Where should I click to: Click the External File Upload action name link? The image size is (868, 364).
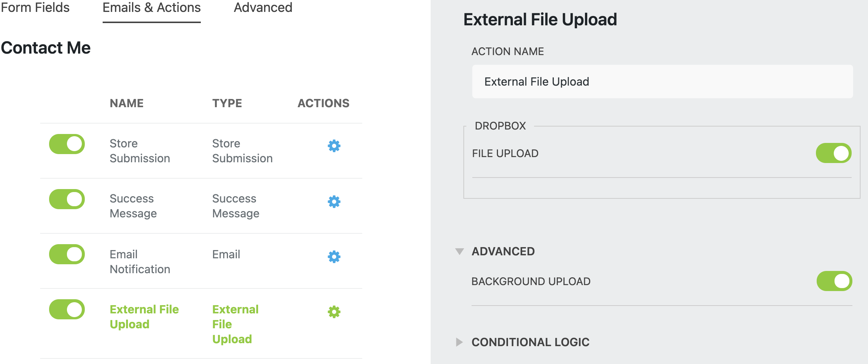coord(145,316)
